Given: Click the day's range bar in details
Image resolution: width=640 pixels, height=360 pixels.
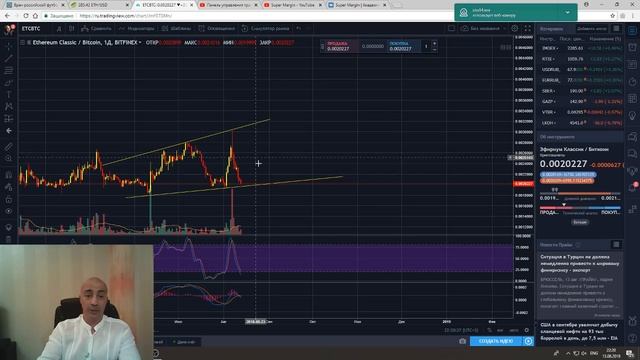Looking at the screenshot, I should pos(580,193).
